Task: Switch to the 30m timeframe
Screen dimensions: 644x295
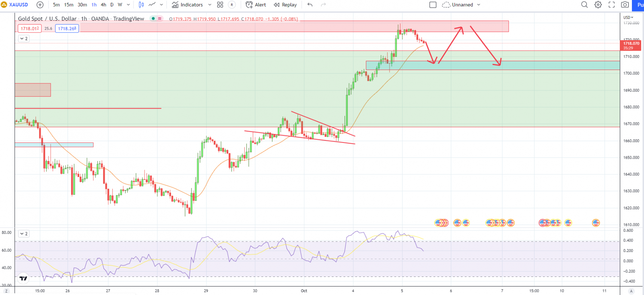Action: click(82, 5)
